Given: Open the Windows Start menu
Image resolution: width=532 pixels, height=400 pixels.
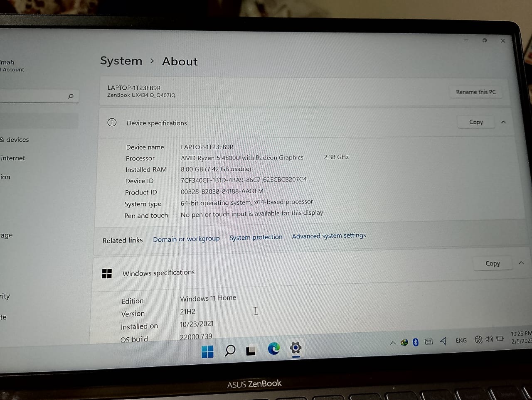Looking at the screenshot, I should pyautogui.click(x=207, y=351).
